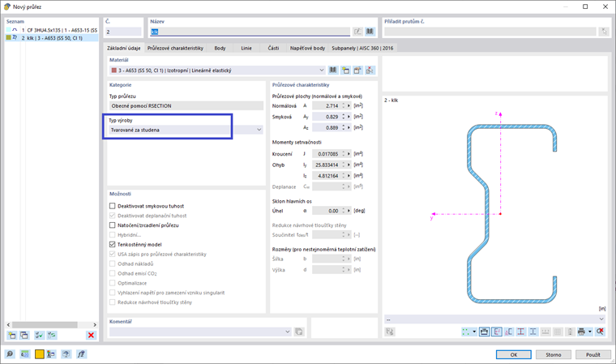The image size is (616, 364).
Task: Click the edit material icon in the Materiál row
Action: click(357, 71)
